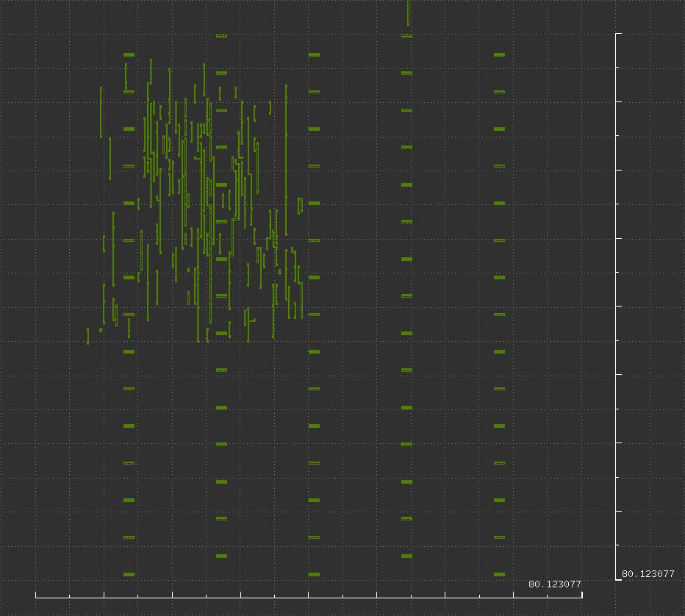Select the isolated short wire at cluster's bottom-left
The image size is (685, 616).
tap(88, 336)
